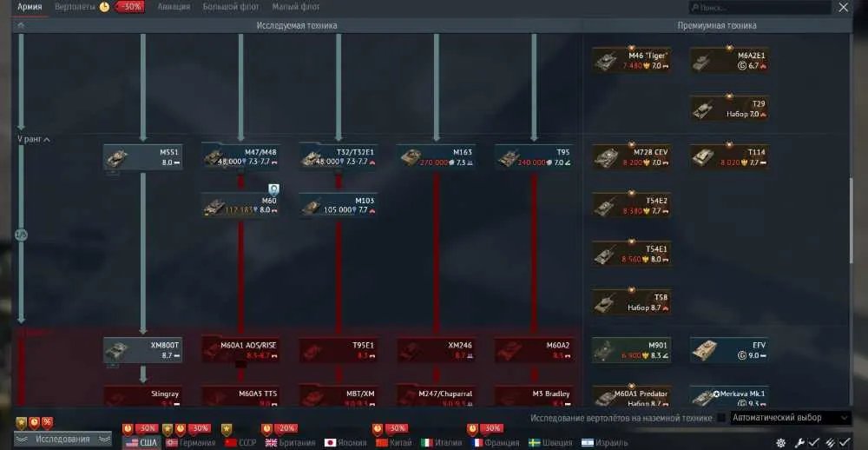The width and height of the screenshot is (868, 450).
Task: Select the premium M901 card
Action: (632, 350)
